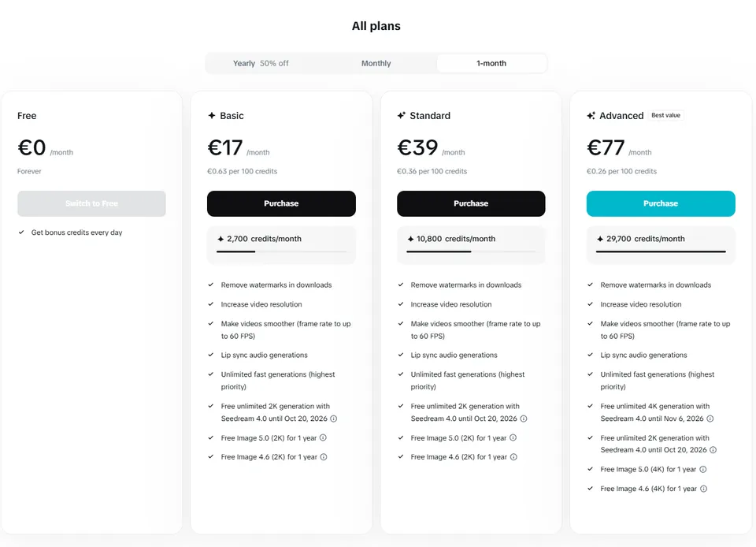The image size is (756, 547).
Task: Click the Purchase button on the Advanced plan
Action: 661,203
